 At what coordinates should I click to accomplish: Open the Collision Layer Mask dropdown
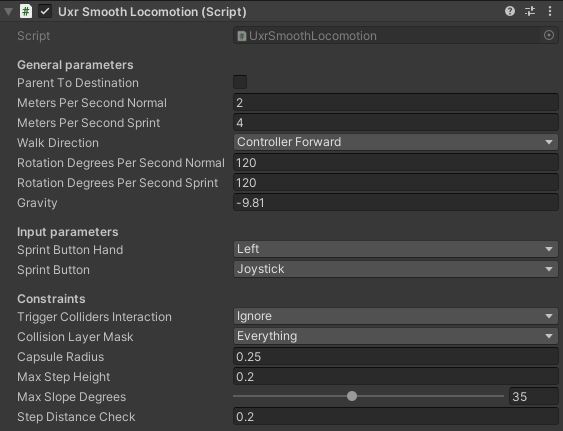pos(396,337)
